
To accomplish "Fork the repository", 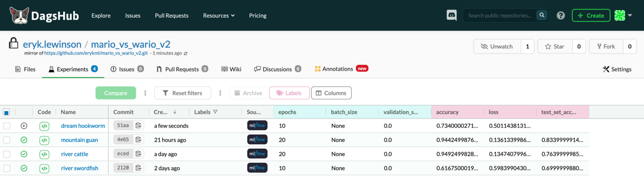I will click(606, 46).
